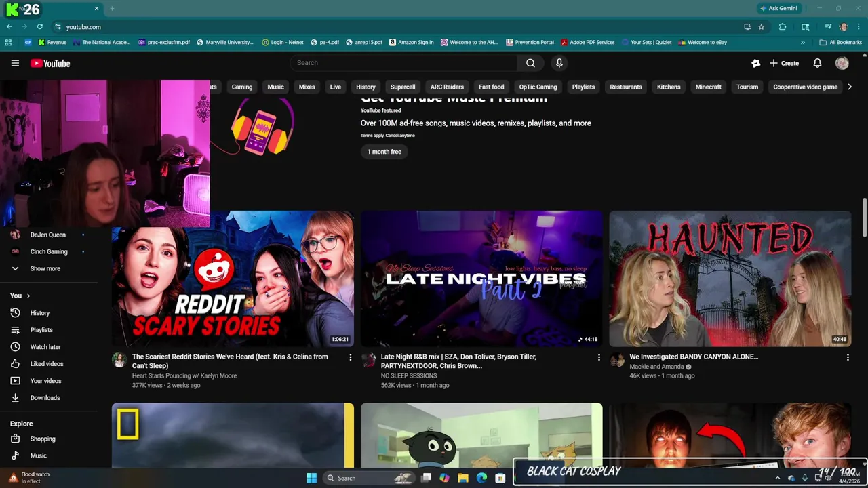Open Mackie and Amanda channel link
The image size is (868, 488).
click(656, 367)
